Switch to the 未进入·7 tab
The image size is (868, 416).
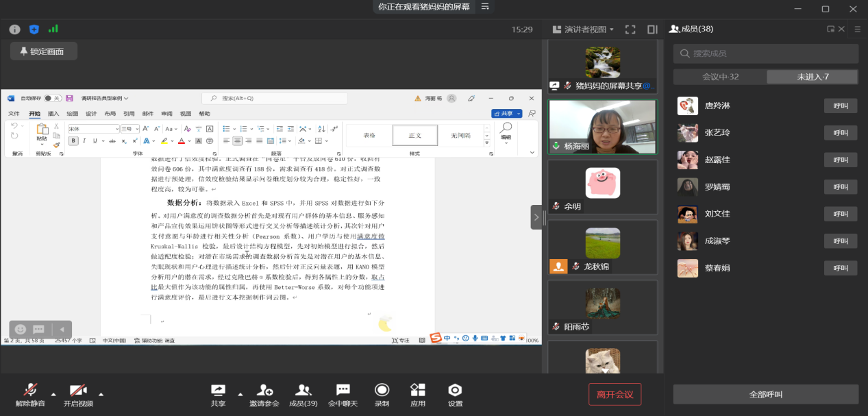(813, 77)
